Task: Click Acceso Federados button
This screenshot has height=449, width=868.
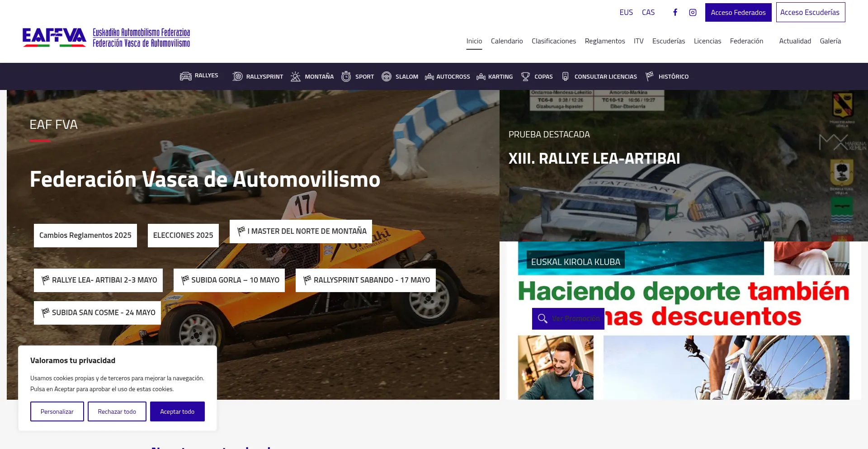Action: [738, 12]
